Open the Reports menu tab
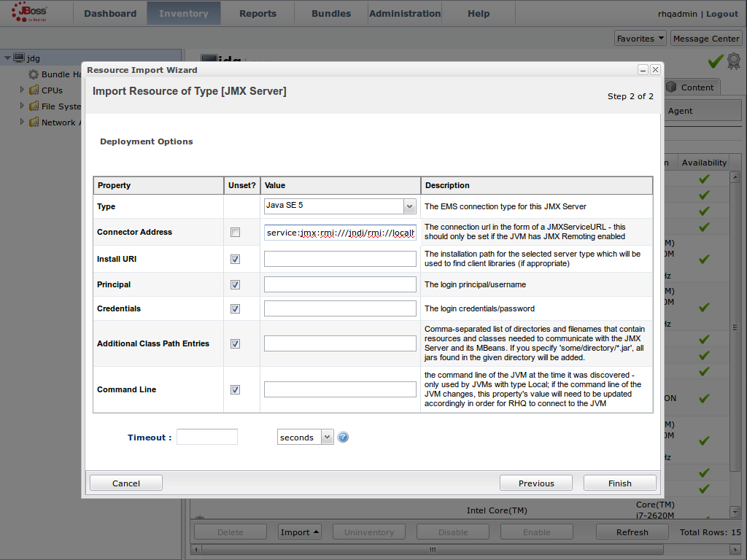 click(258, 13)
